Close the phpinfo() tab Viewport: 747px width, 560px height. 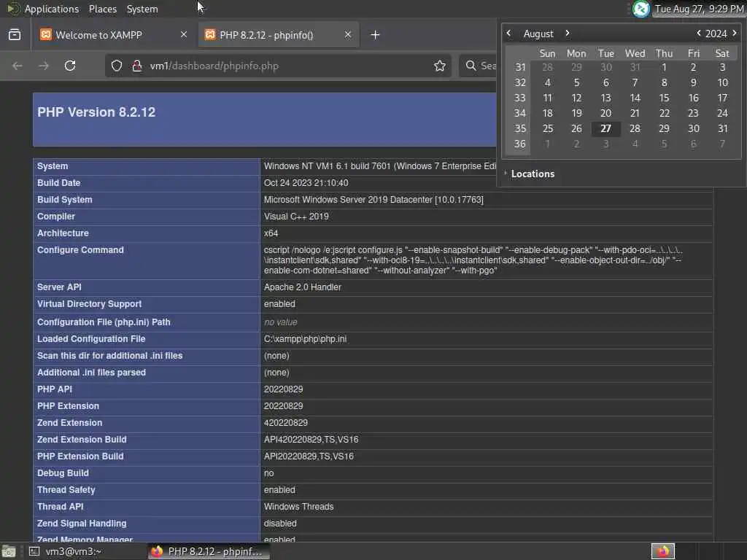point(348,35)
